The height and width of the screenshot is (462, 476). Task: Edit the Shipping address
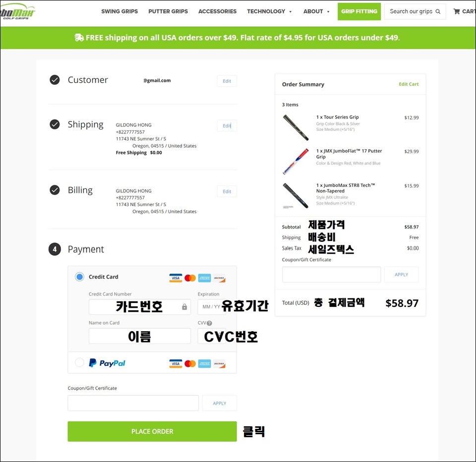(227, 126)
